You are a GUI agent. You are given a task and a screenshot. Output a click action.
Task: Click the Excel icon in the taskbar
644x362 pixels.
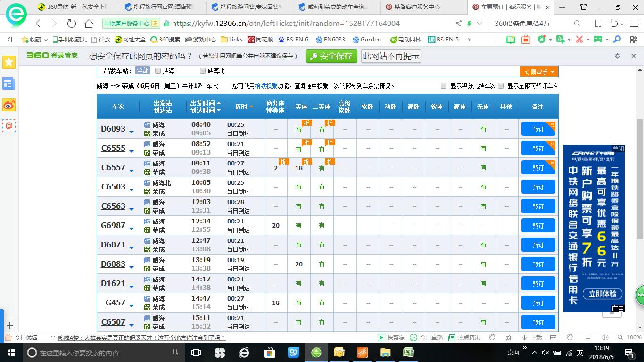tap(408, 353)
